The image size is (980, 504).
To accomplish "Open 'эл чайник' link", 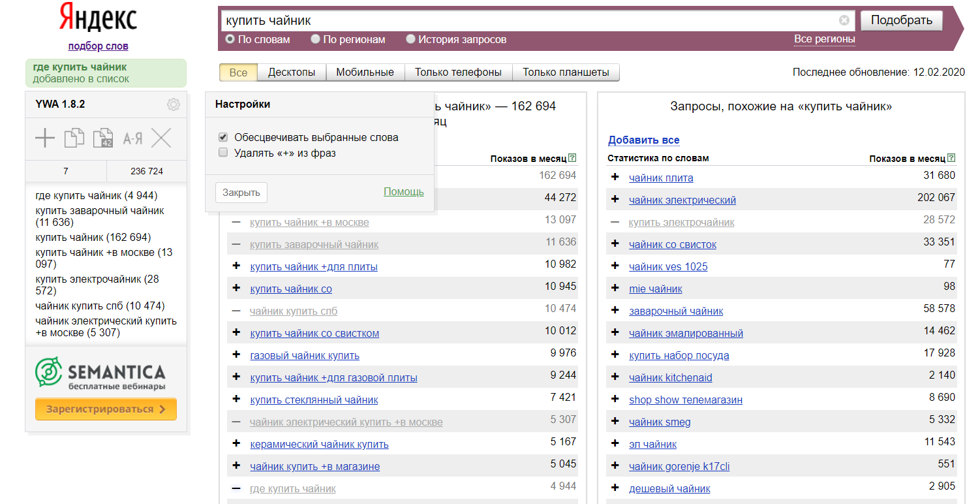I will [x=653, y=444].
